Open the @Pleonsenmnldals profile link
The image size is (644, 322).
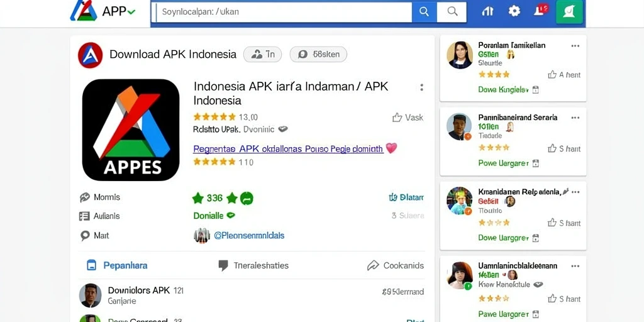click(x=249, y=236)
